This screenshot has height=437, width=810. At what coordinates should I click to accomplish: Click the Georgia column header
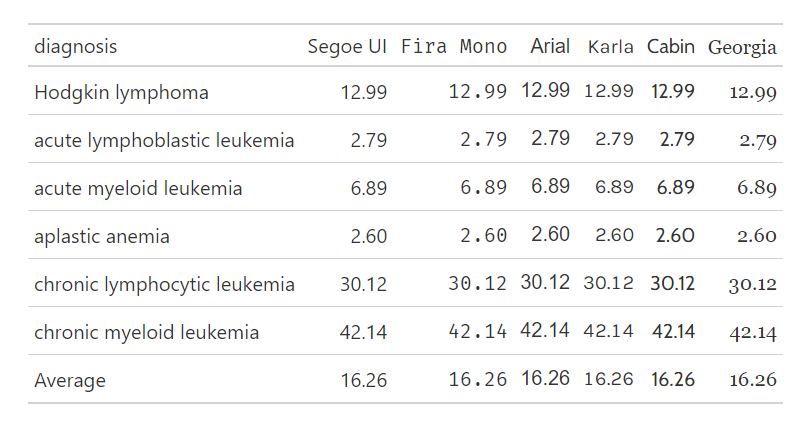[x=742, y=47]
